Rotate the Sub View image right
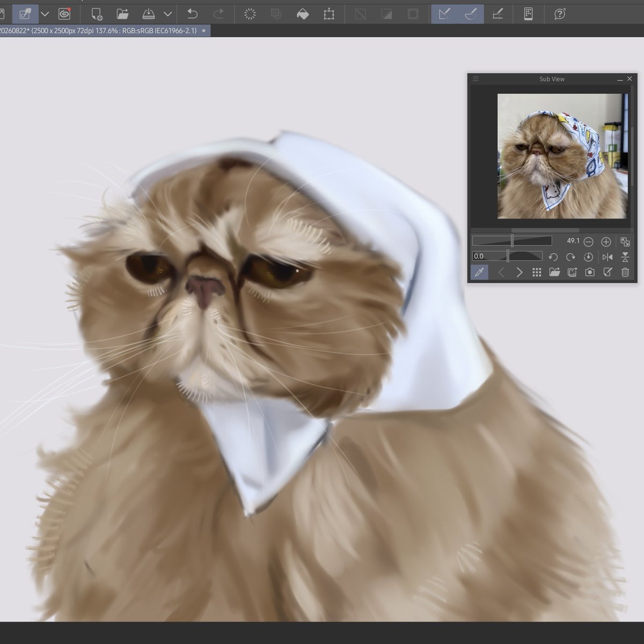This screenshot has width=644, height=644. [570, 257]
